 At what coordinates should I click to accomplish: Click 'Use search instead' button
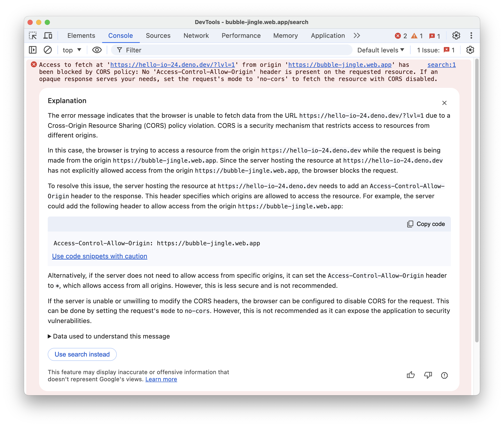click(82, 354)
